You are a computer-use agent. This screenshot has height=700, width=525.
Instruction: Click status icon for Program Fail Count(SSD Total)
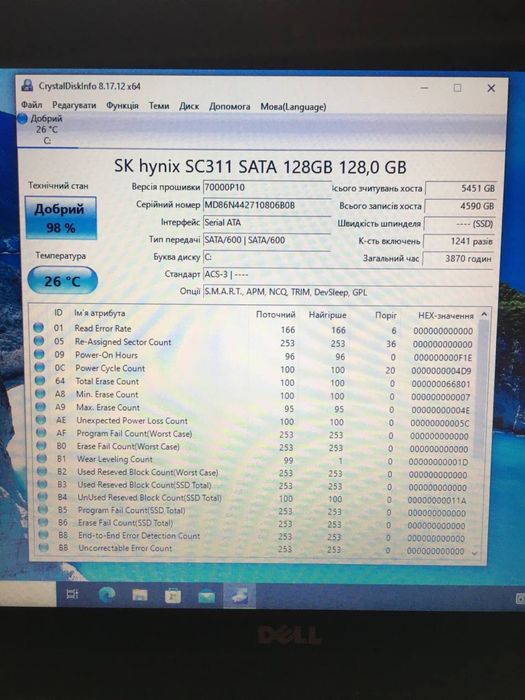pos(43,509)
